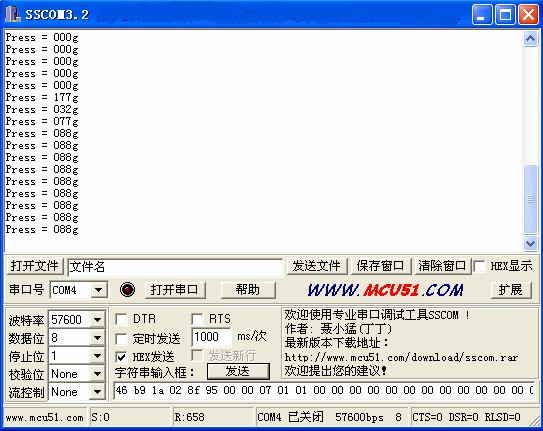Open the 校验位 None dropdown
543x431 pixels.
point(97,374)
